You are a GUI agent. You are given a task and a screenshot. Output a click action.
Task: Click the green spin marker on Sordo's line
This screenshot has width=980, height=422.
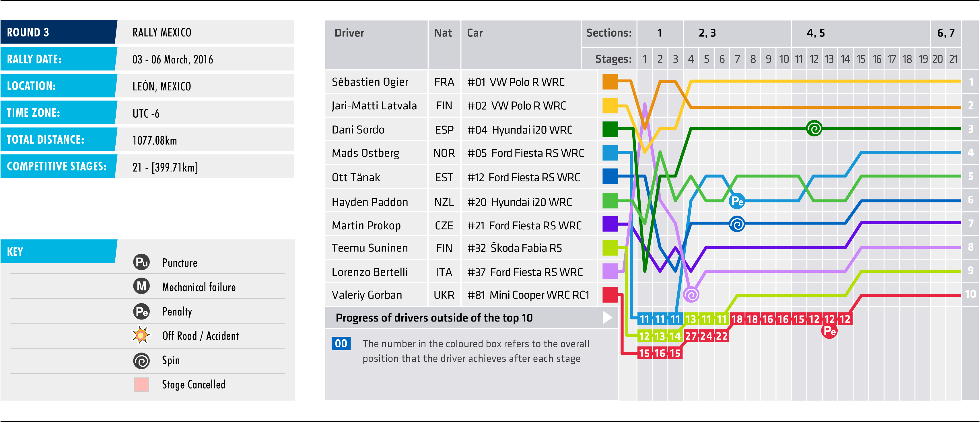click(x=814, y=129)
